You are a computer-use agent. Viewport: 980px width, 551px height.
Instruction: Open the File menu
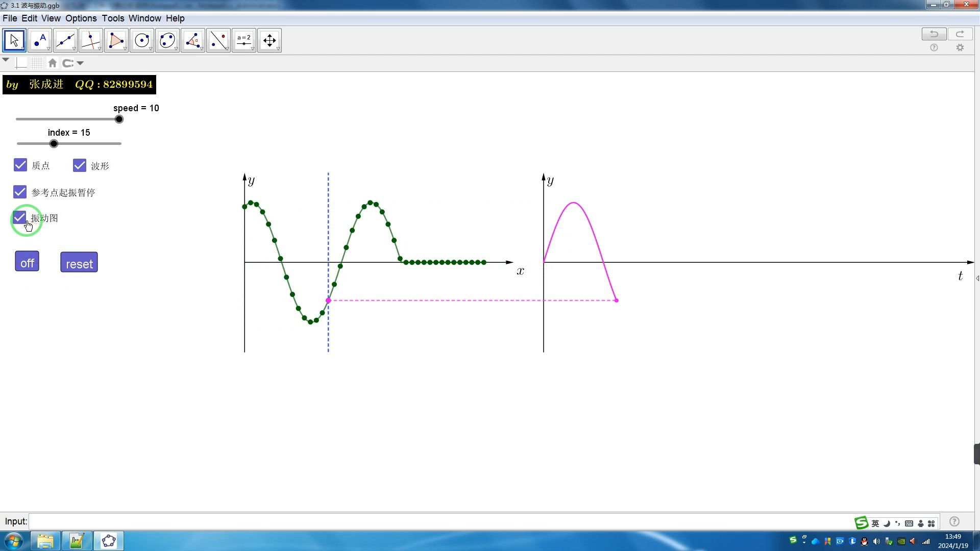pos(9,18)
